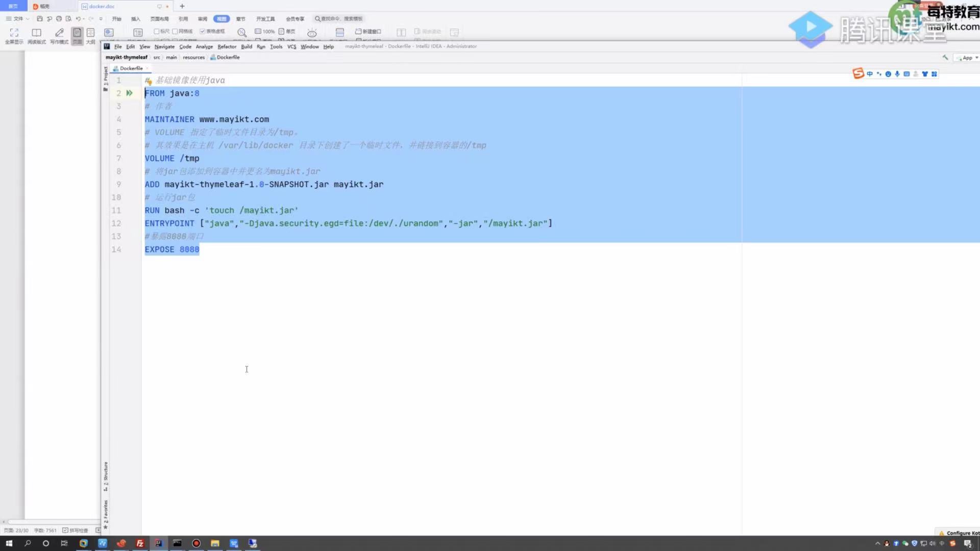Open the VCS menu
The height and width of the screenshot is (551, 980).
coord(291,46)
